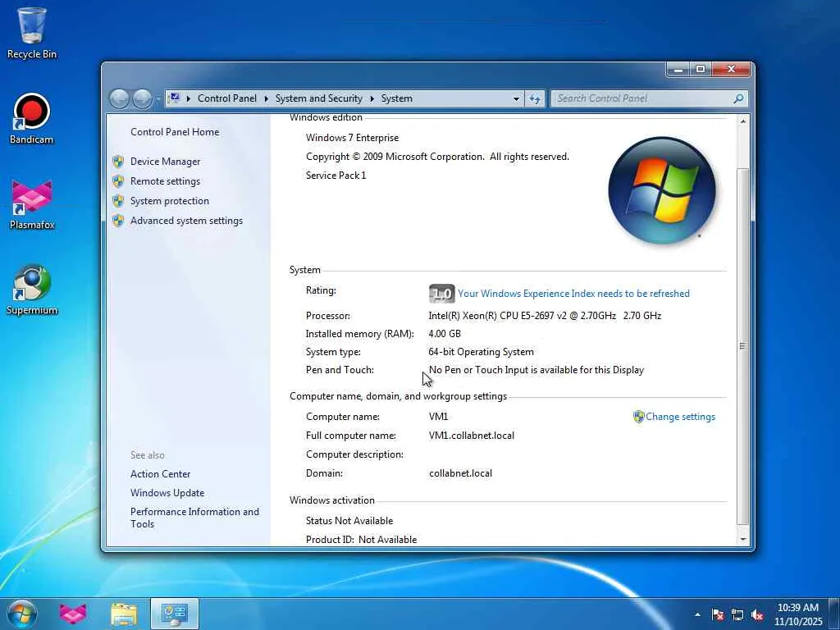Open Device Manager link
Image resolution: width=840 pixels, height=630 pixels.
point(165,162)
